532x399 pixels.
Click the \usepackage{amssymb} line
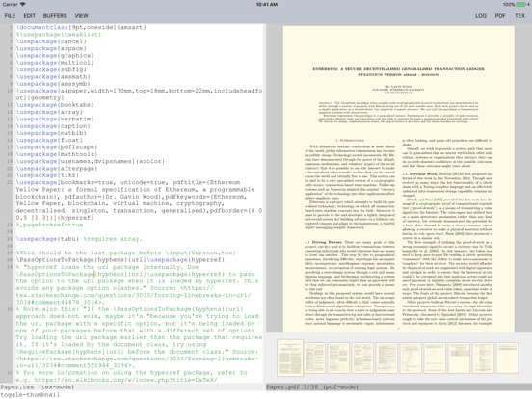click(x=53, y=84)
